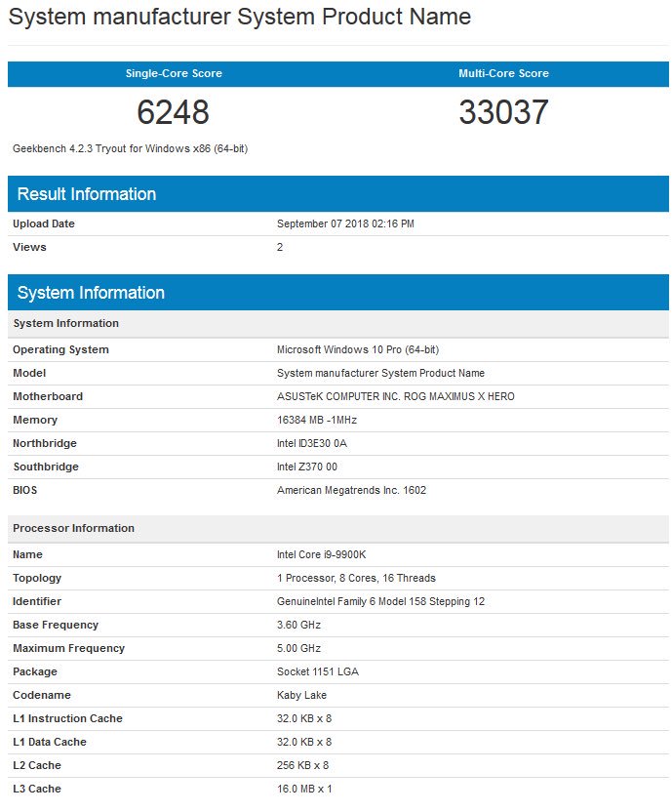Click the L1 Instruction Cache label
The image size is (672, 812).
pos(67,718)
